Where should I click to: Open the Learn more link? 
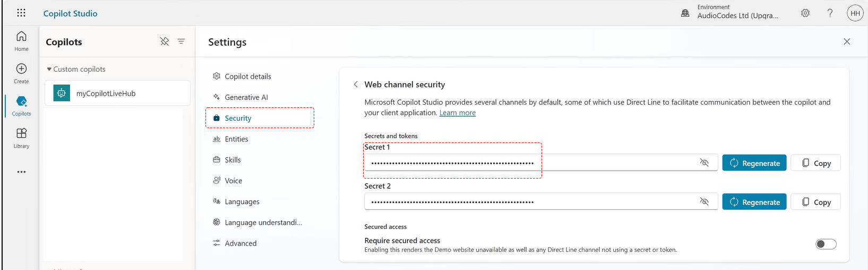tap(458, 113)
